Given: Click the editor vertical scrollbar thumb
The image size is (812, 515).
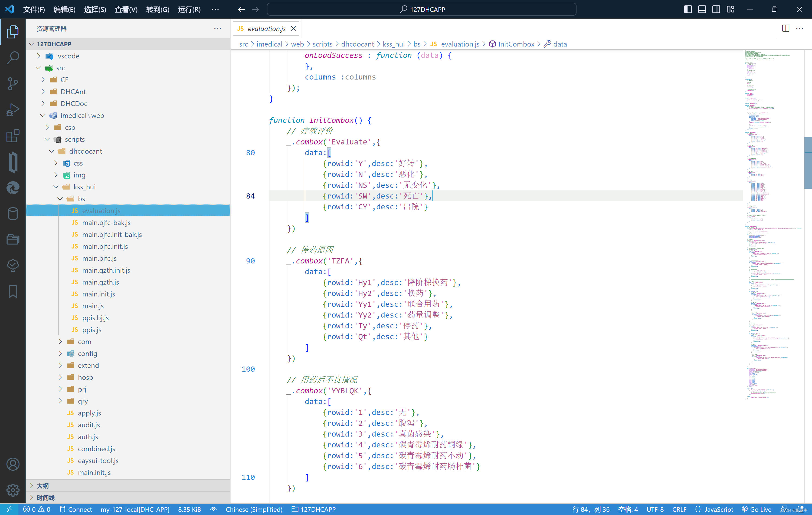Looking at the screenshot, I should pyautogui.click(x=808, y=163).
